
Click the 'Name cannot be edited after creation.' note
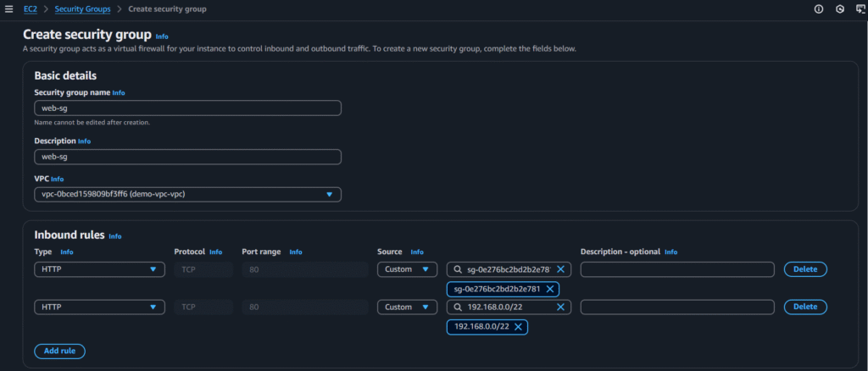92,122
